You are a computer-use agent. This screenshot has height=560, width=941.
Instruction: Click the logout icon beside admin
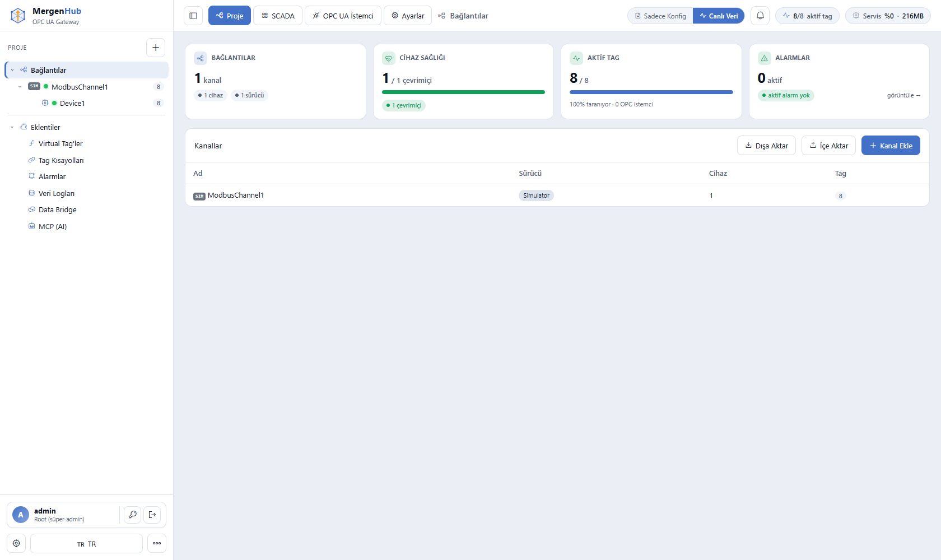click(x=152, y=515)
